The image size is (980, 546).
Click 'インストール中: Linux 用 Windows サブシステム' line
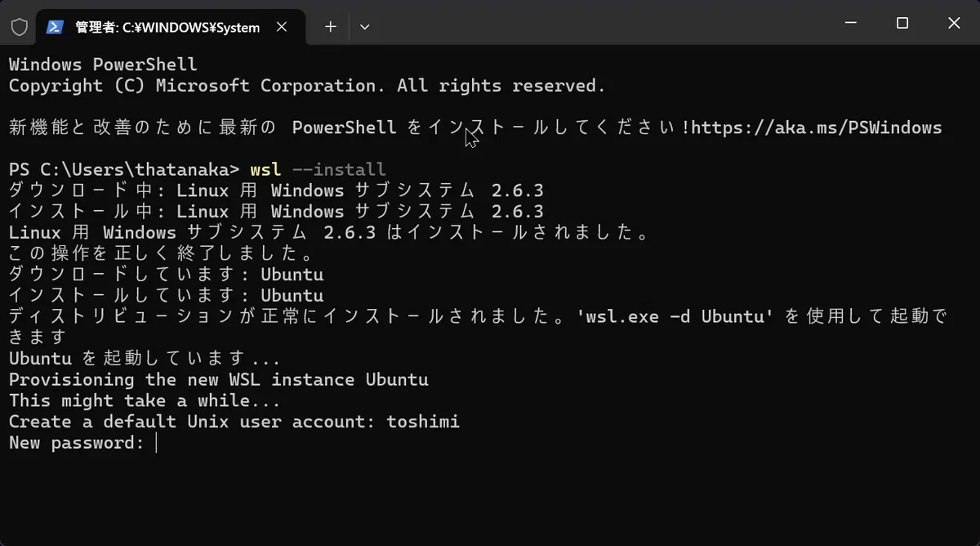click(276, 212)
